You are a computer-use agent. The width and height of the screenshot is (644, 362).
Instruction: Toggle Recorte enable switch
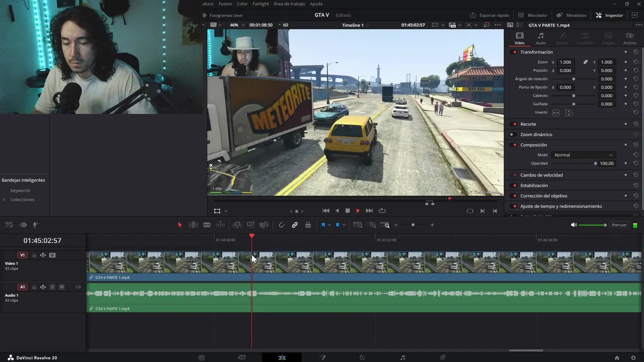coord(514,124)
